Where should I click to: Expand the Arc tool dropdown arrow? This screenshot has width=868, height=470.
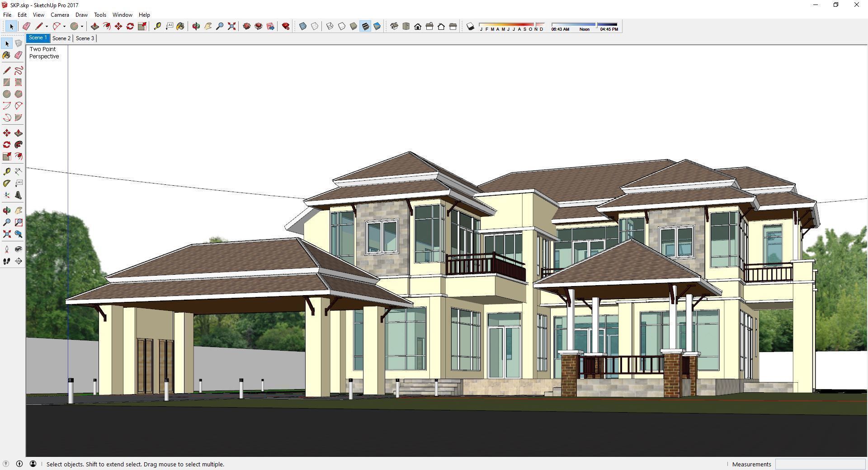tap(64, 27)
